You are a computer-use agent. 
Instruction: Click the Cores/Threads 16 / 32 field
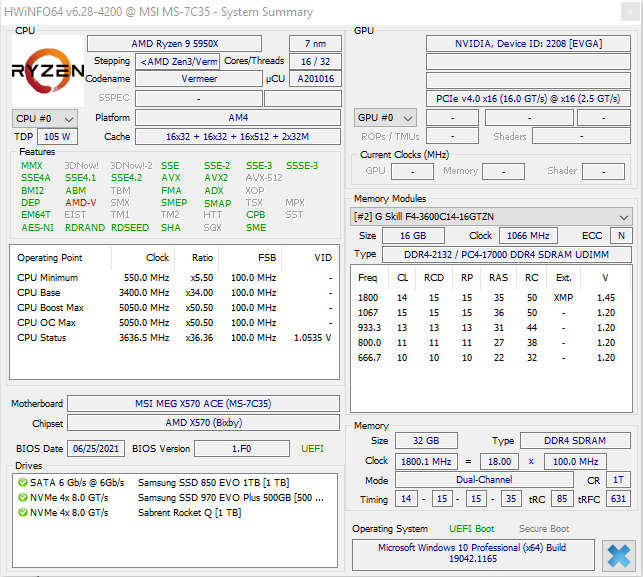point(315,62)
